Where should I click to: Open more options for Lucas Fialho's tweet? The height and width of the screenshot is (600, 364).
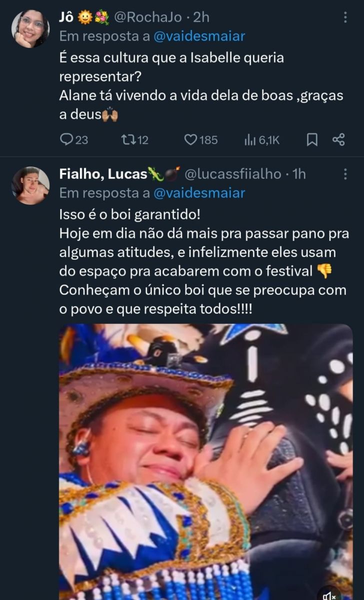(x=345, y=174)
